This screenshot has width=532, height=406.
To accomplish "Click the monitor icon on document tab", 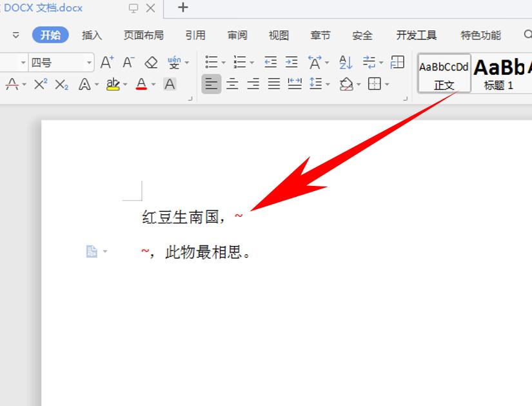I will 133,8.
